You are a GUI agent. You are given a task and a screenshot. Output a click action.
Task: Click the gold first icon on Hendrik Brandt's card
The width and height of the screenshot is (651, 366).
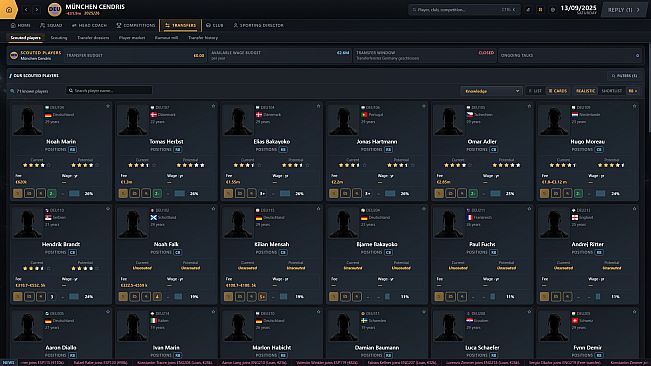pyautogui.click(x=17, y=296)
